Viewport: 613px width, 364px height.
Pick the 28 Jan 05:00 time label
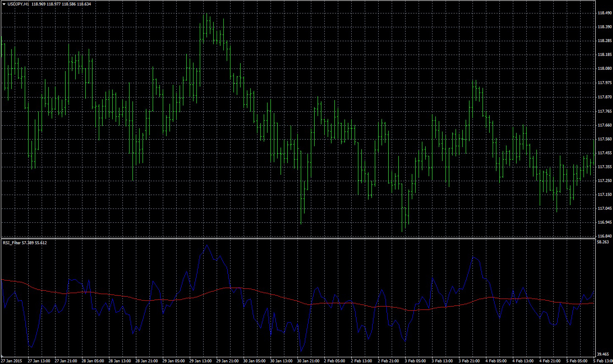(93, 361)
